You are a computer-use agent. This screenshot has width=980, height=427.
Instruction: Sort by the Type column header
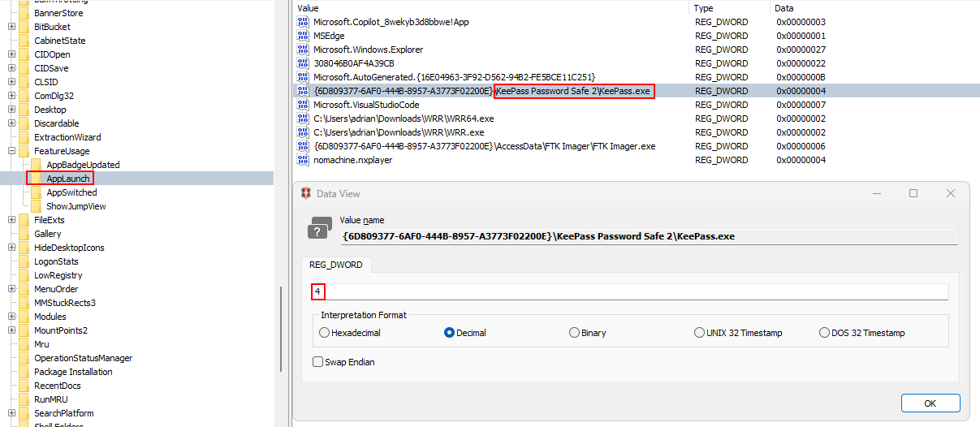(x=702, y=7)
